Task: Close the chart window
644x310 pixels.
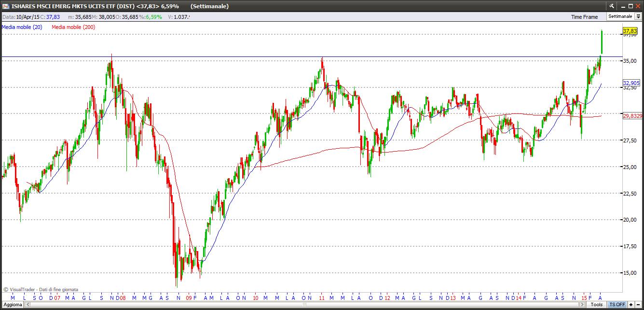Action: pyautogui.click(x=638, y=6)
